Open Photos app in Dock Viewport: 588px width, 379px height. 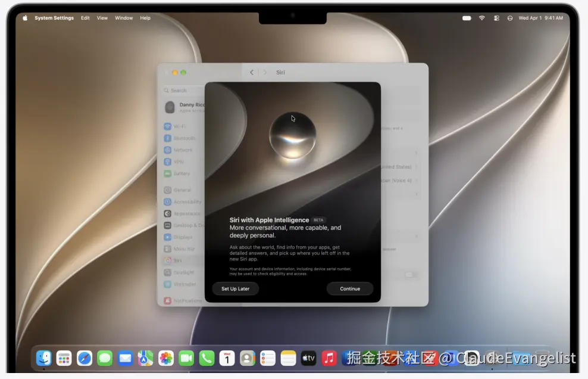pos(166,358)
